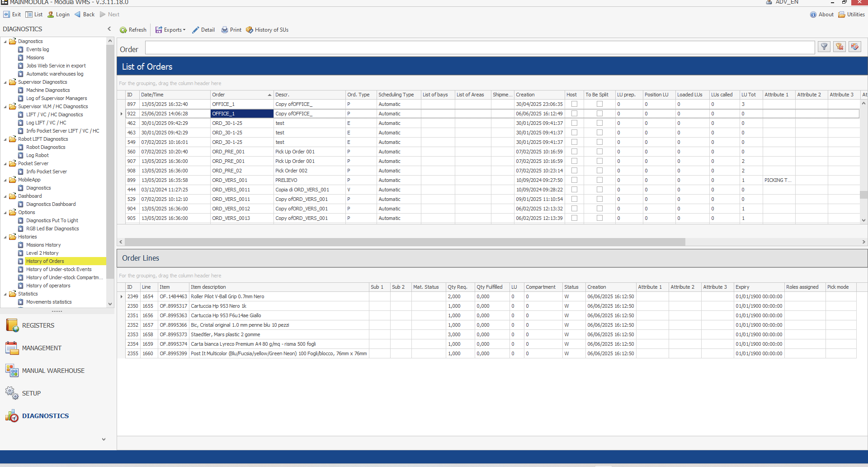This screenshot has width=868, height=467.
Task: Click the Refresh toolbar icon
Action: click(123, 30)
